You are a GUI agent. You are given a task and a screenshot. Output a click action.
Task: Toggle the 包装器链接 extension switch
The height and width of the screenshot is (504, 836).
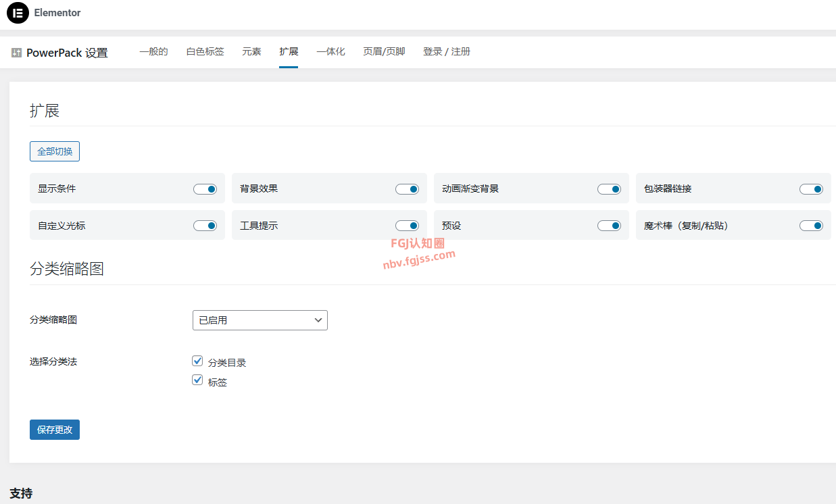pos(811,189)
